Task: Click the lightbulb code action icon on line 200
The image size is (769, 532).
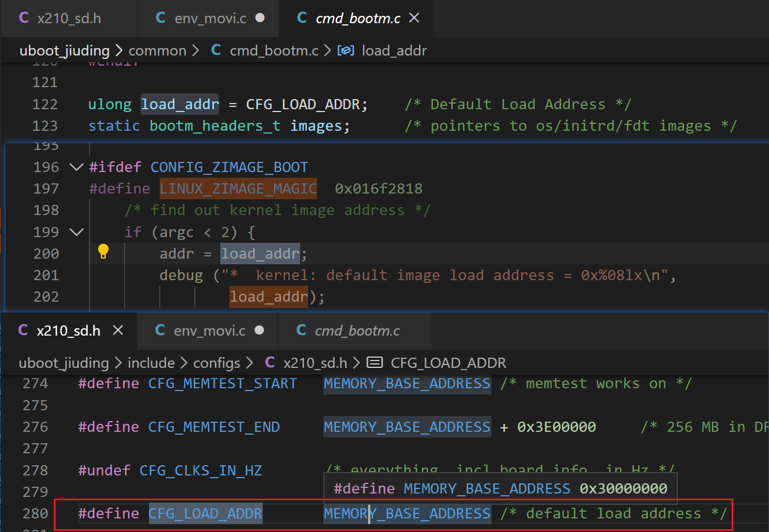Action: pyautogui.click(x=103, y=252)
